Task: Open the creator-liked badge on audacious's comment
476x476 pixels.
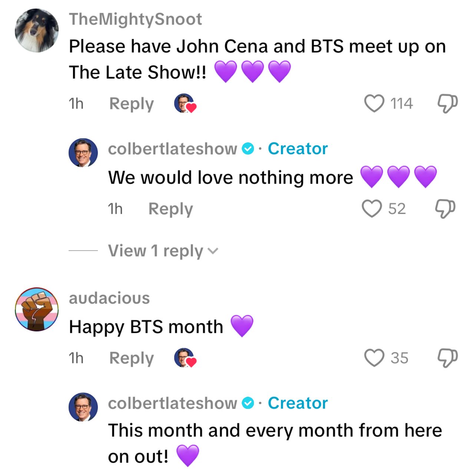Action: pos(185,358)
